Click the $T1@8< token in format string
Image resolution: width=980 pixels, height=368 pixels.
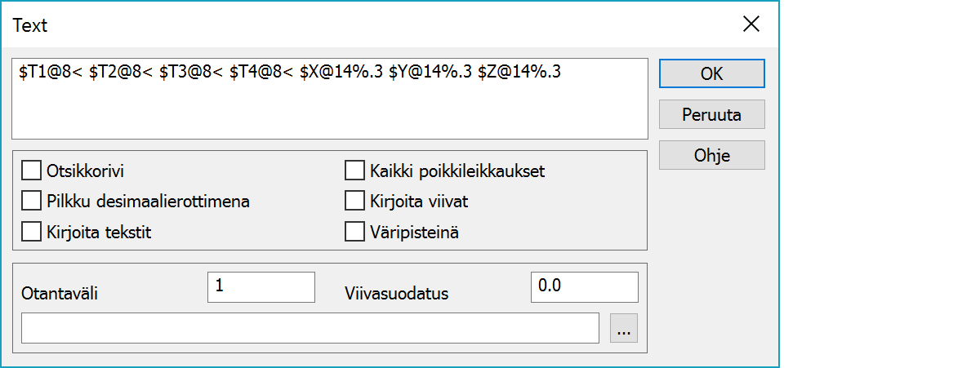50,73
